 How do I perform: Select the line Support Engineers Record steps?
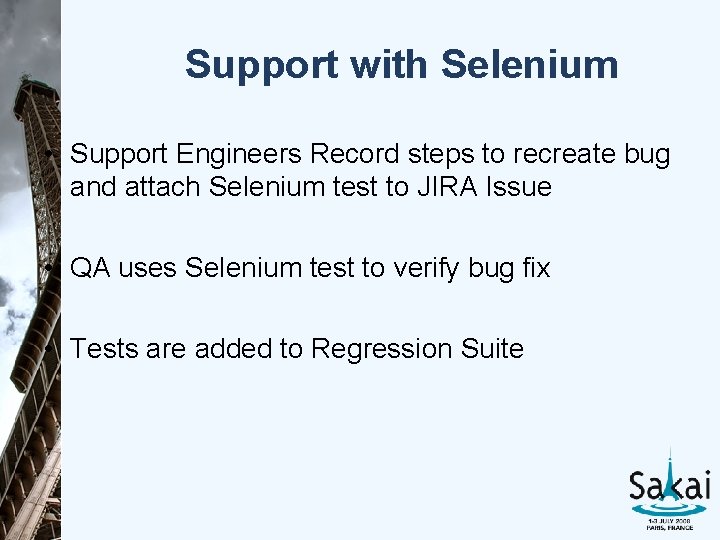tap(370, 155)
